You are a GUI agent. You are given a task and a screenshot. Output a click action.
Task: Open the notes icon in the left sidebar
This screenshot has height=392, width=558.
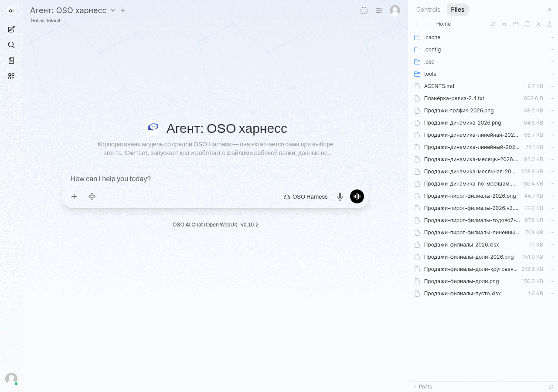[11, 61]
